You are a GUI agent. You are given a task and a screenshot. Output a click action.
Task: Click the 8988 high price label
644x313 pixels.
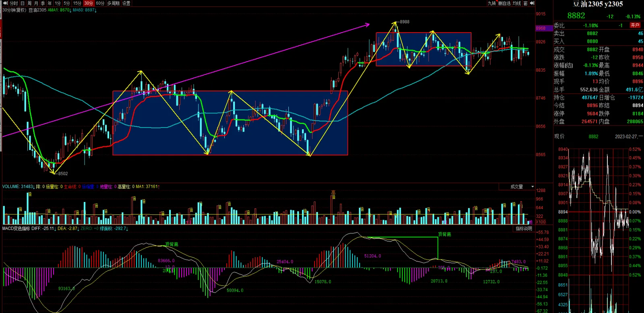tap(404, 22)
